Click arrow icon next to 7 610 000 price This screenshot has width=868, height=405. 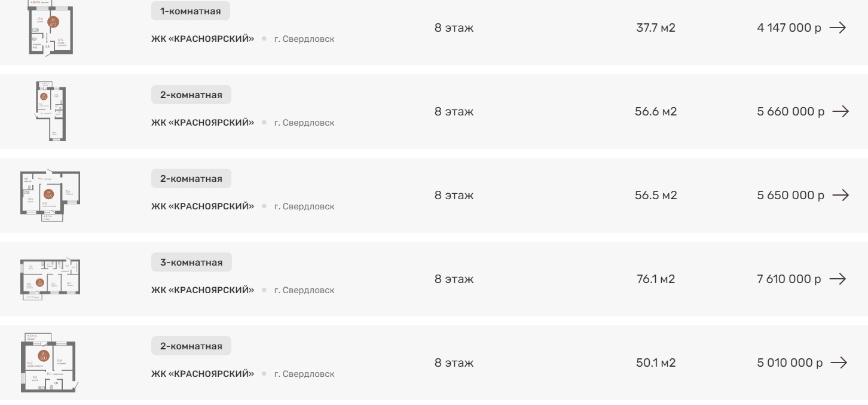(838, 279)
